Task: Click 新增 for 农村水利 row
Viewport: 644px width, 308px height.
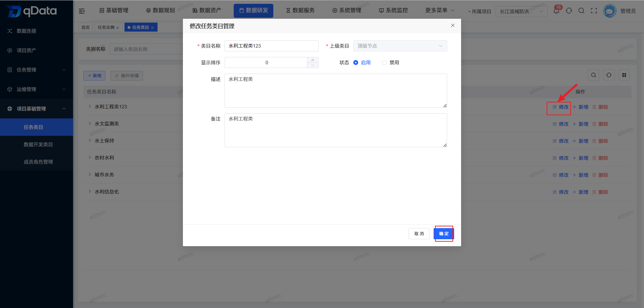Action: pos(580,158)
